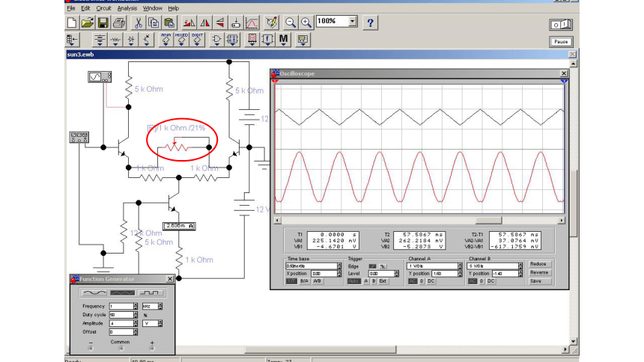Screen dimensions: 644x362
Task: Click the Ext trigger button
Action: (x=383, y=281)
